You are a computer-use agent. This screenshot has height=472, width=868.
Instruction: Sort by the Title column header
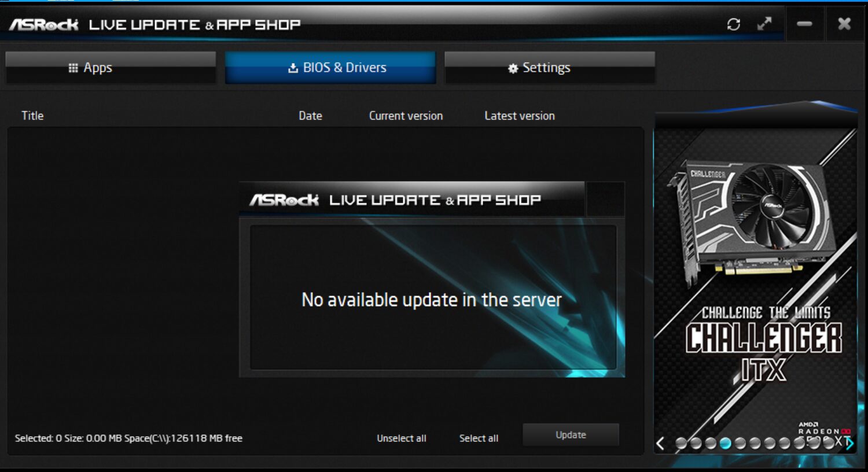point(32,116)
